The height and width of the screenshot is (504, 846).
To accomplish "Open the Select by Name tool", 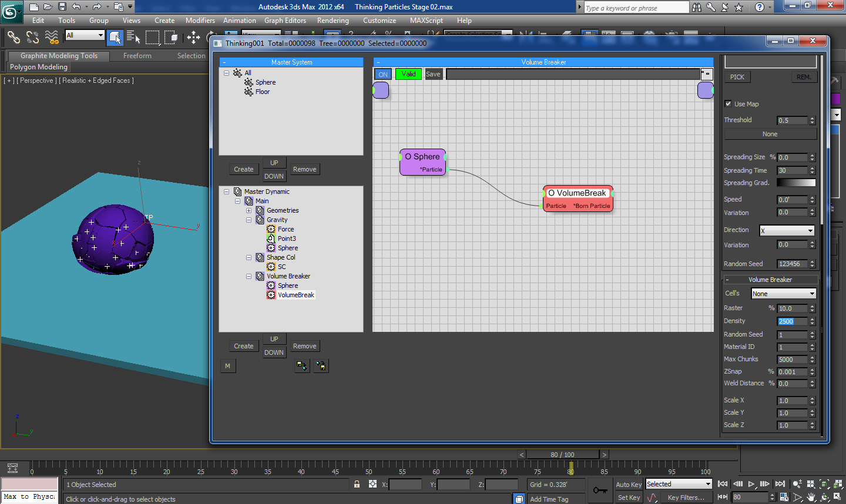I will (x=133, y=38).
